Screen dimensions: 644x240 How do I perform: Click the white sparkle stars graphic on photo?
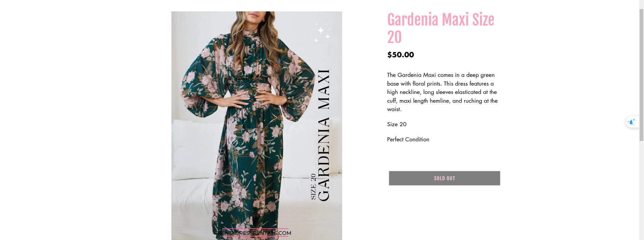point(321,33)
